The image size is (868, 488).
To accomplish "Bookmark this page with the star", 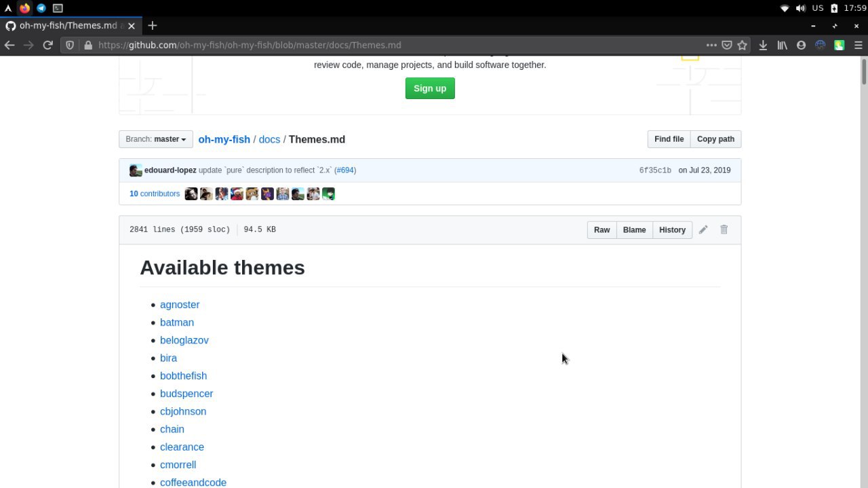I will point(742,45).
